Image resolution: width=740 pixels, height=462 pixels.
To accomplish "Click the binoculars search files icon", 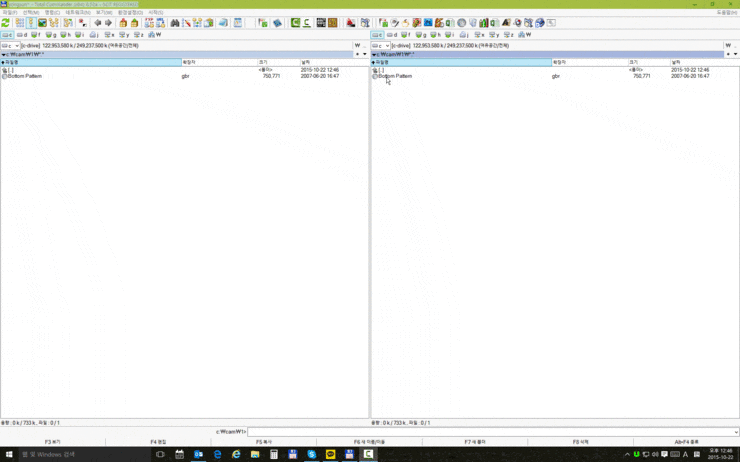I will (x=174, y=22).
